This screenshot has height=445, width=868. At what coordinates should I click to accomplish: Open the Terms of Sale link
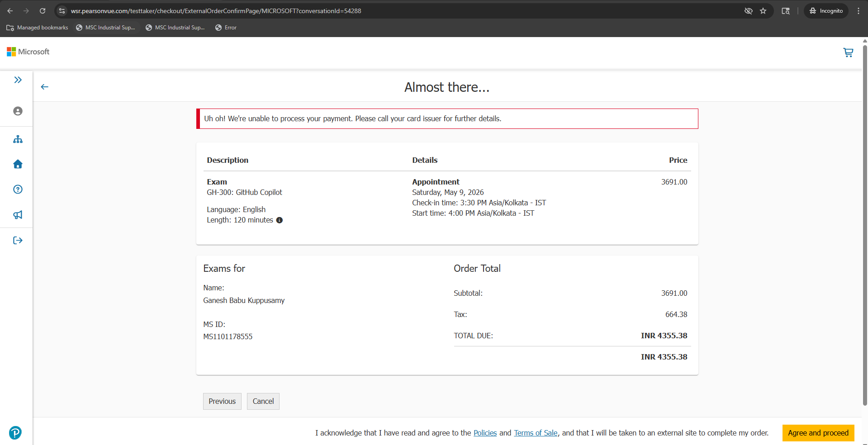536,433
